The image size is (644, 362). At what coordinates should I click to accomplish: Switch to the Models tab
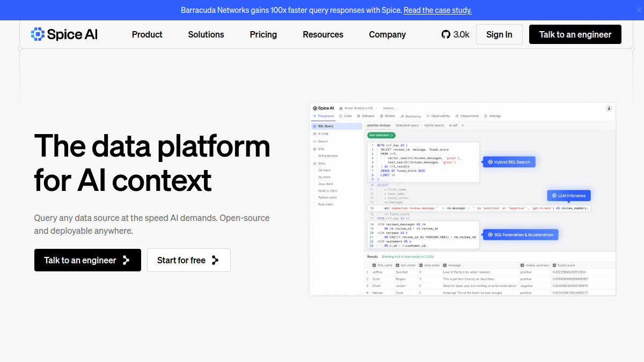[387, 116]
